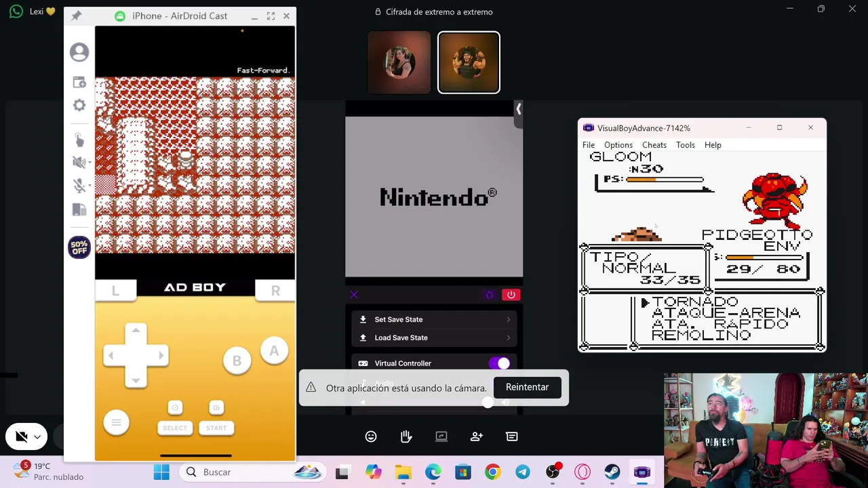Open Steam from the taskbar
The image size is (868, 488).
[612, 472]
